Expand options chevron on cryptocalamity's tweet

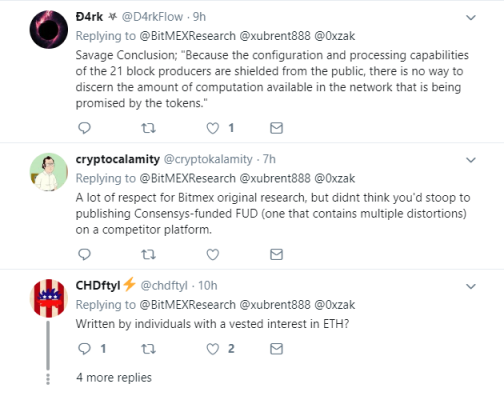(x=471, y=160)
